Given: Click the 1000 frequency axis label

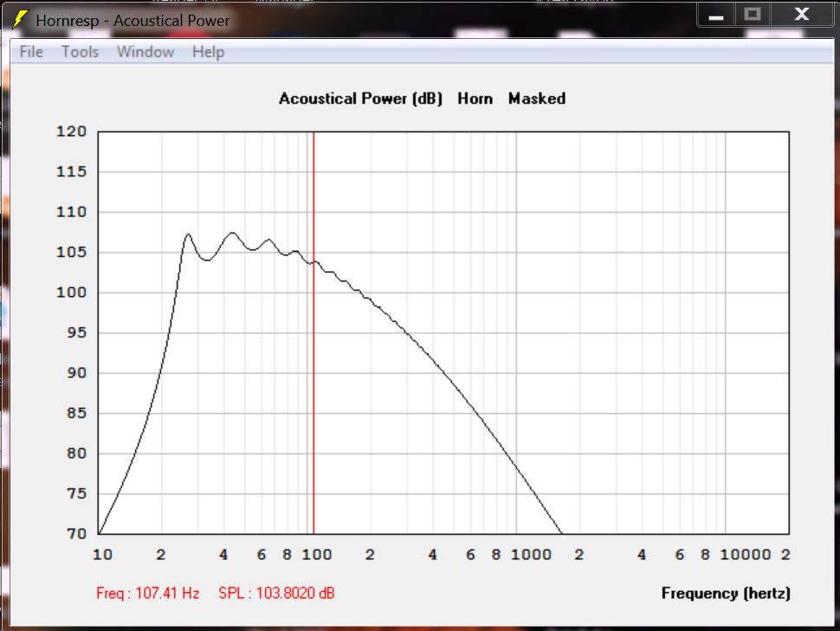Looking at the screenshot, I should [x=531, y=555].
